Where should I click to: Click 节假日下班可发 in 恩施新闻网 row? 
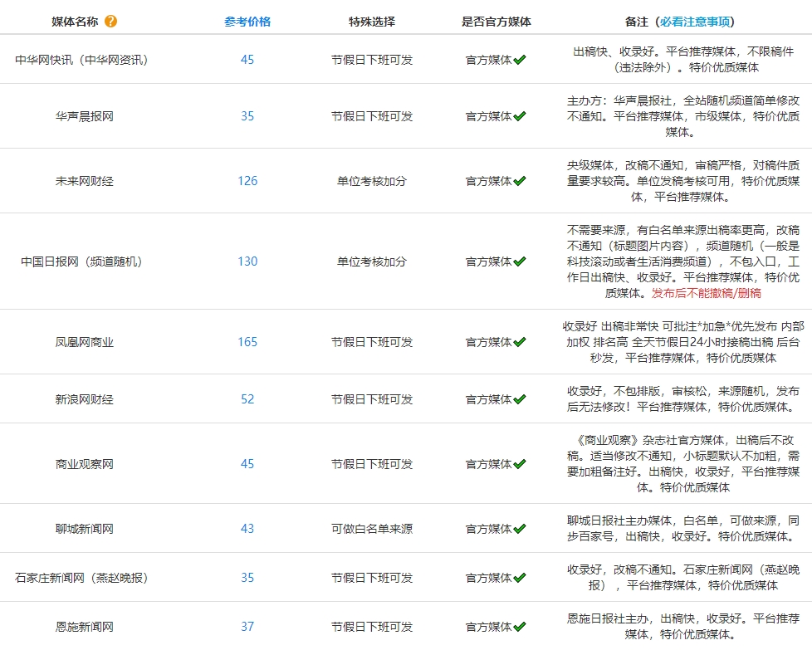(x=372, y=627)
